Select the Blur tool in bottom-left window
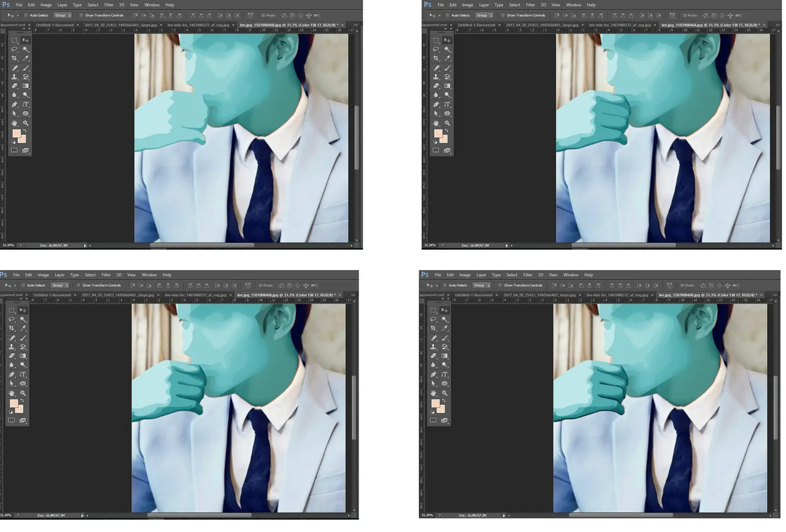 (x=12, y=364)
